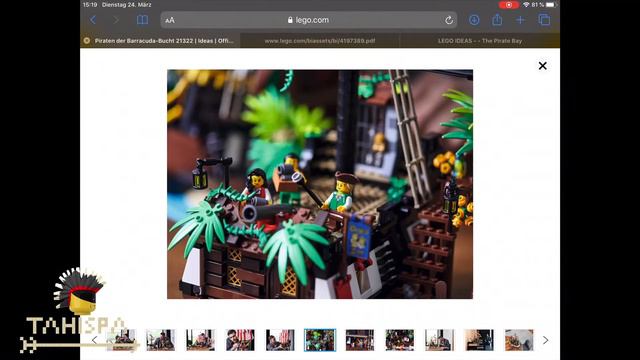Show previous thumbnails with left chevron
The height and width of the screenshot is (360, 640).
click(x=94, y=340)
